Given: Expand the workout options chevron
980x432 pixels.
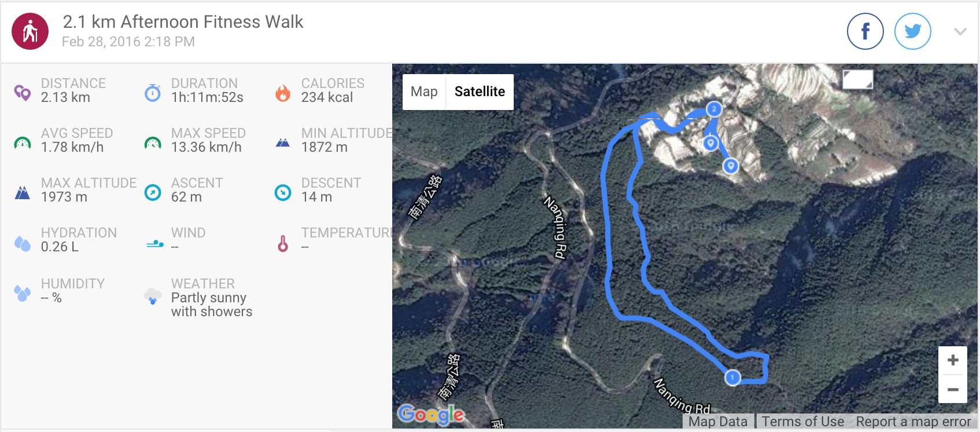Looking at the screenshot, I should coord(960,32).
